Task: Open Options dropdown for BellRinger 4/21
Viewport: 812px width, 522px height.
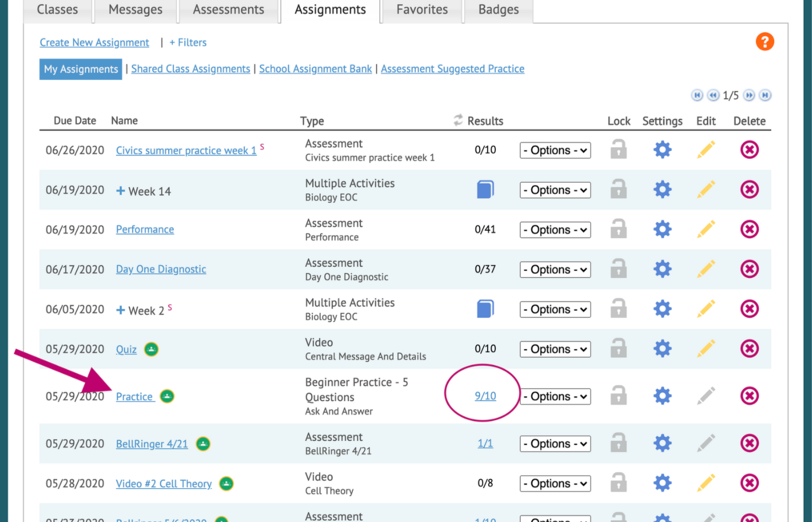Action: (x=555, y=444)
